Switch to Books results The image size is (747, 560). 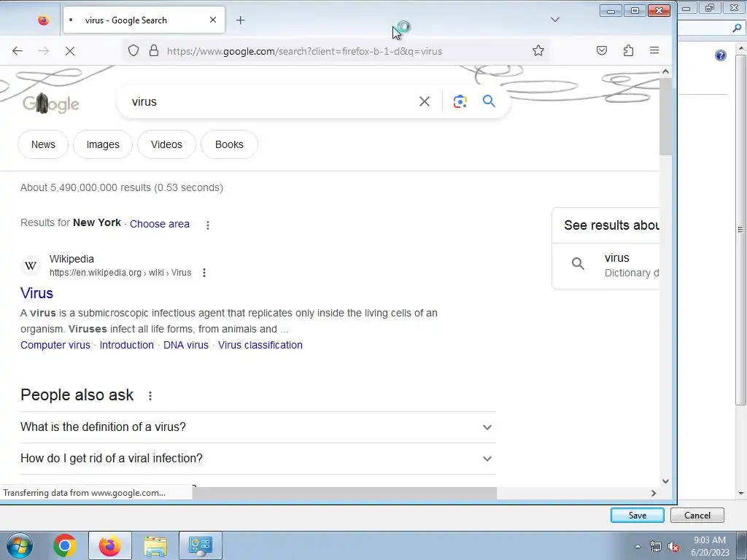229,144
